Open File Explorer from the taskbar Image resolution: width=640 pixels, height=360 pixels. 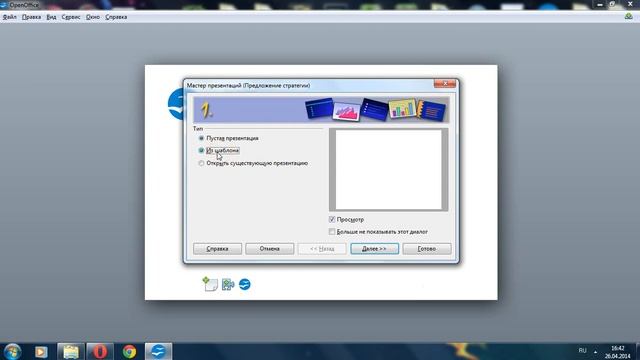tap(71, 352)
